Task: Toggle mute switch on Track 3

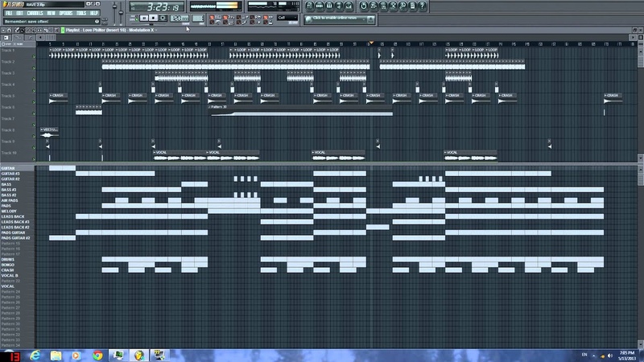Action: [34, 79]
